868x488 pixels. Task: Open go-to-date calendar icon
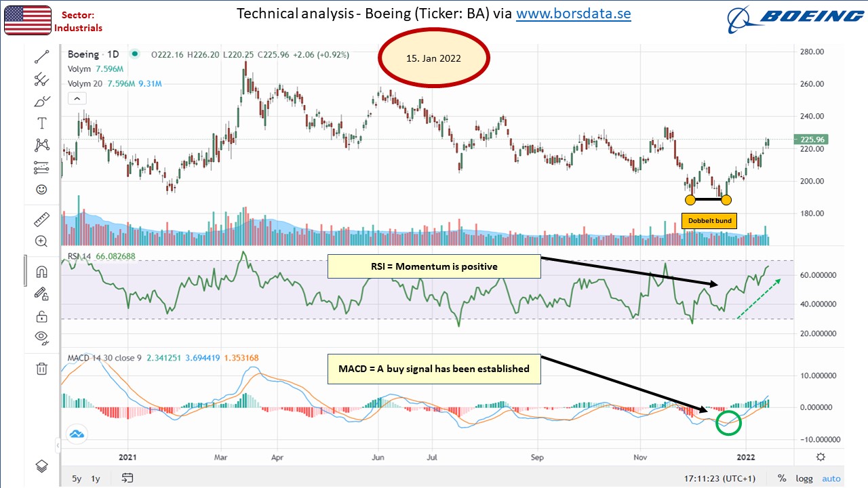pos(128,479)
